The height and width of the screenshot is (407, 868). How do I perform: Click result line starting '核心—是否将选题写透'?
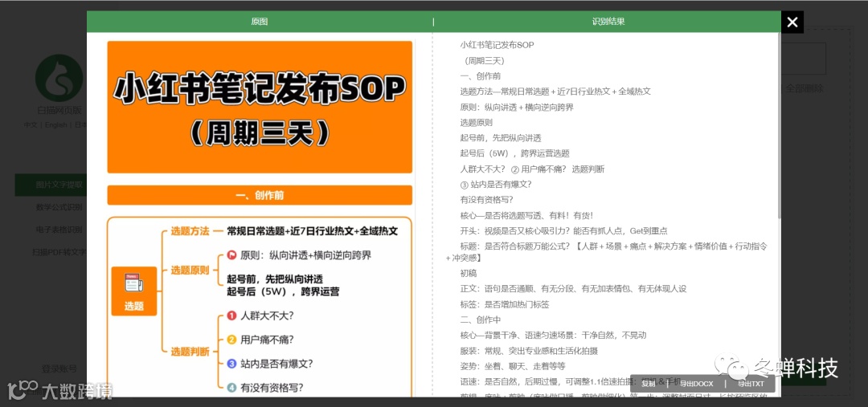[526, 216]
